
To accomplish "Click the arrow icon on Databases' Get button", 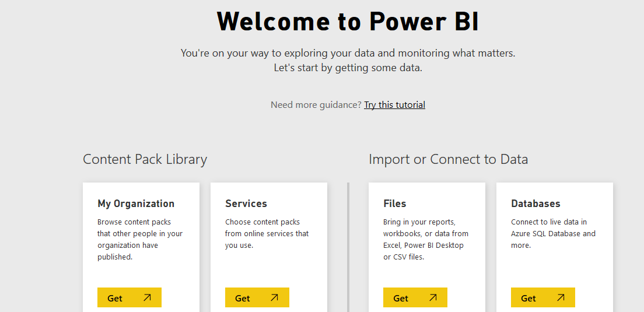I will (x=561, y=297).
